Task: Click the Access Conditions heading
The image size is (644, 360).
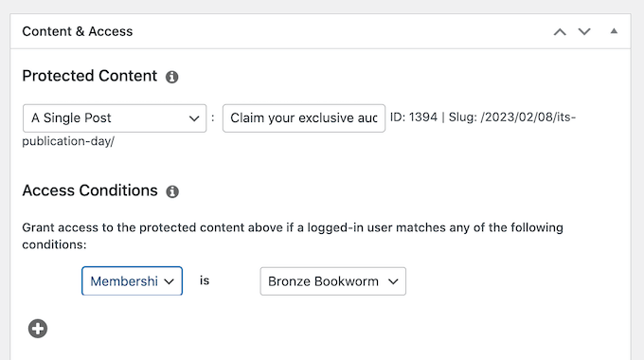Action: click(90, 190)
